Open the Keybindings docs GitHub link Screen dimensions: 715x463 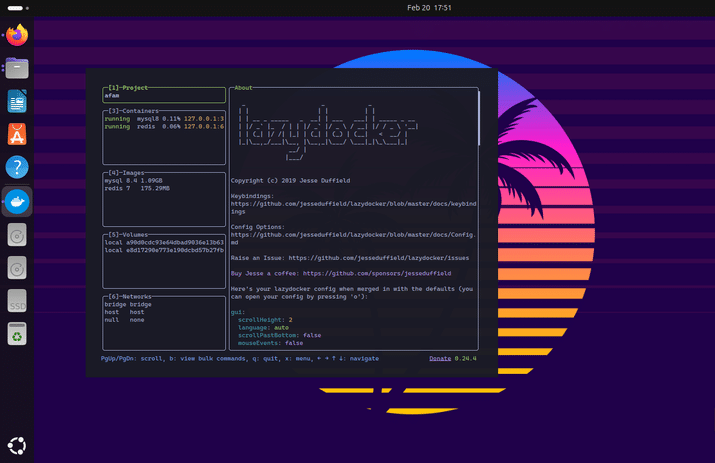353,208
